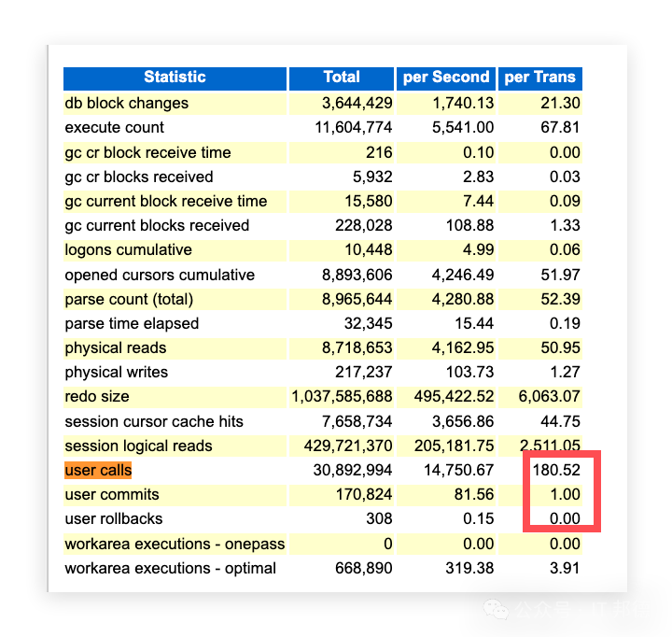Click per second value 319.38
672x637 pixels.
point(469,569)
